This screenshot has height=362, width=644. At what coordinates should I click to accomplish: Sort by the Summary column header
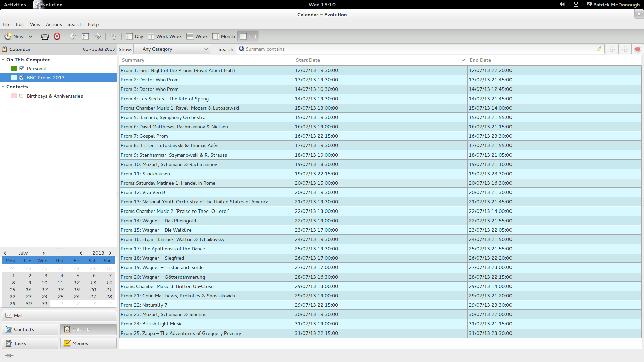(206, 60)
